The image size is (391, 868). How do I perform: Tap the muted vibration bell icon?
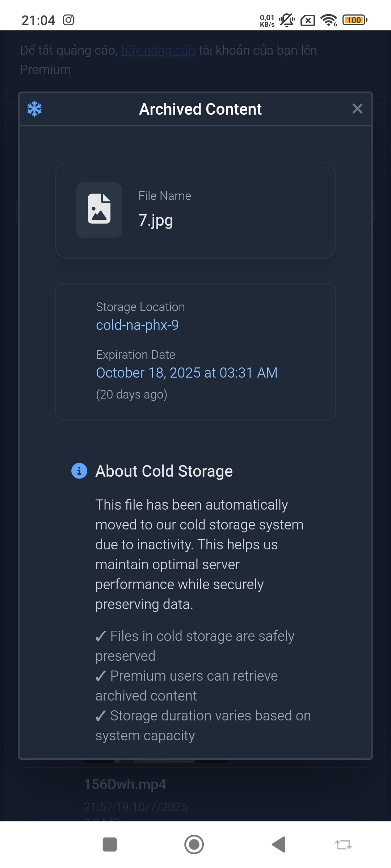pyautogui.click(x=287, y=20)
